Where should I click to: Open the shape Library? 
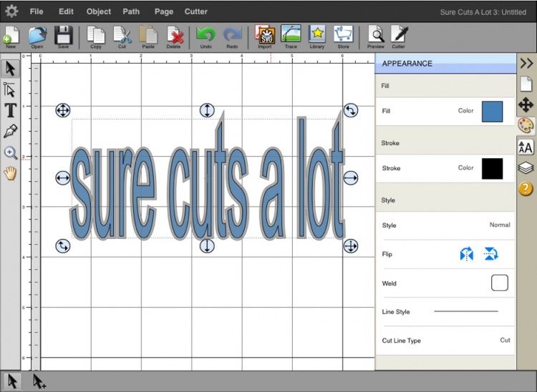317,37
